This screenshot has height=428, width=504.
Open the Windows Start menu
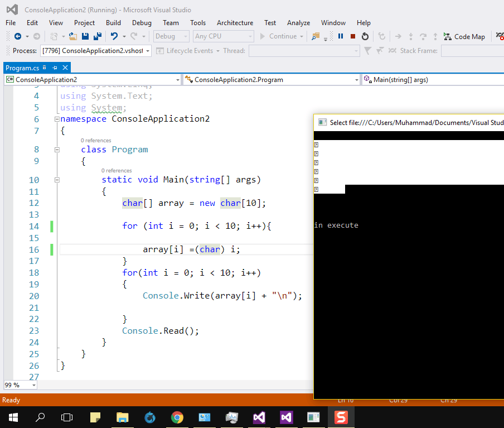(13, 417)
